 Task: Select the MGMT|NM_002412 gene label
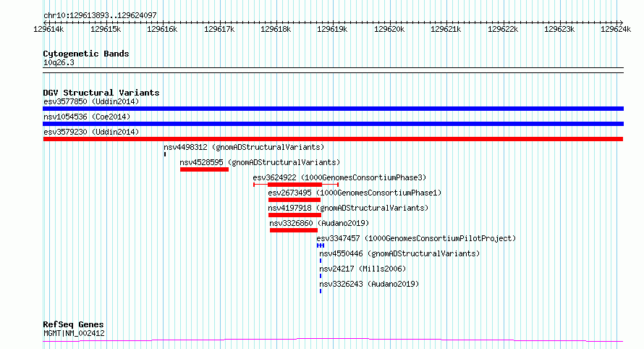(74, 333)
